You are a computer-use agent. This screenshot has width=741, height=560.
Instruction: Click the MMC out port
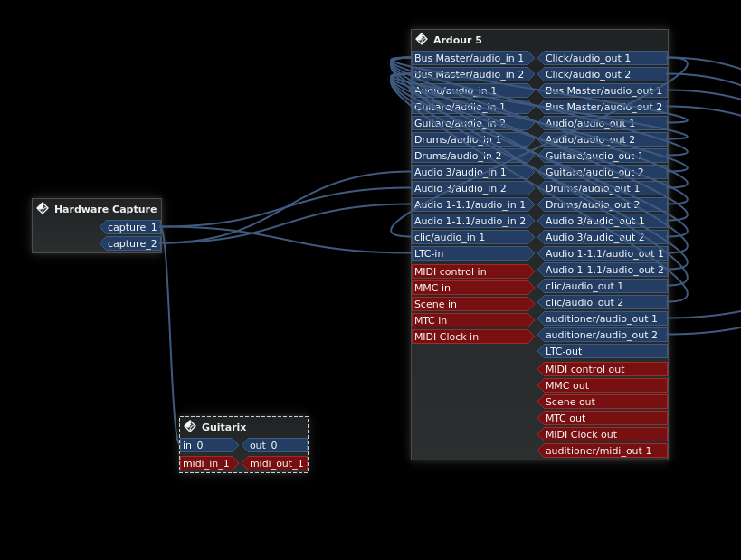(603, 385)
